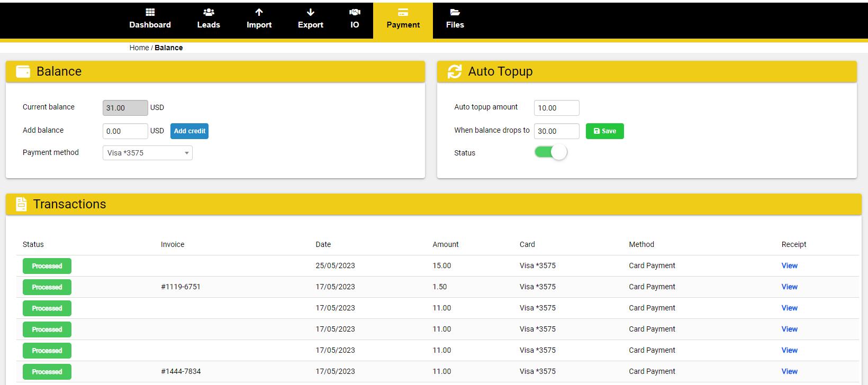View receipt for the 25/05/2023 transaction

pyautogui.click(x=789, y=265)
